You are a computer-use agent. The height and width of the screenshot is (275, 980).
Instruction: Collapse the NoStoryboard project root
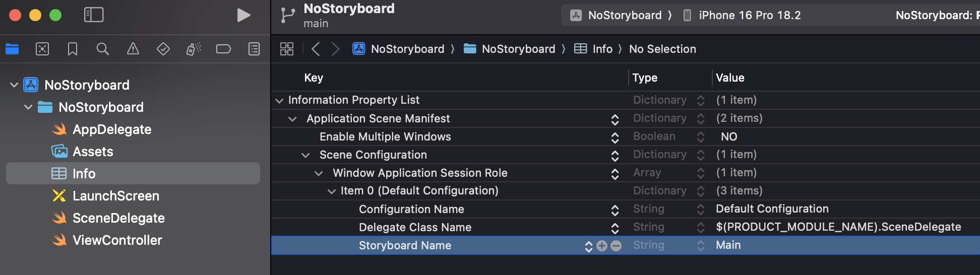[14, 85]
